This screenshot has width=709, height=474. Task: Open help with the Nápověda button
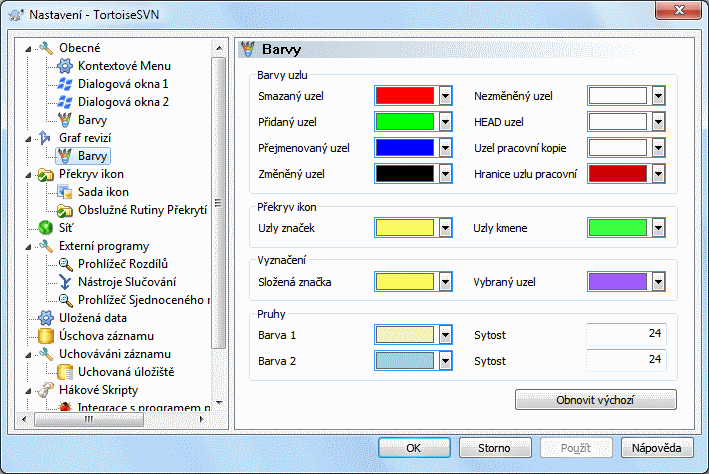[657, 448]
